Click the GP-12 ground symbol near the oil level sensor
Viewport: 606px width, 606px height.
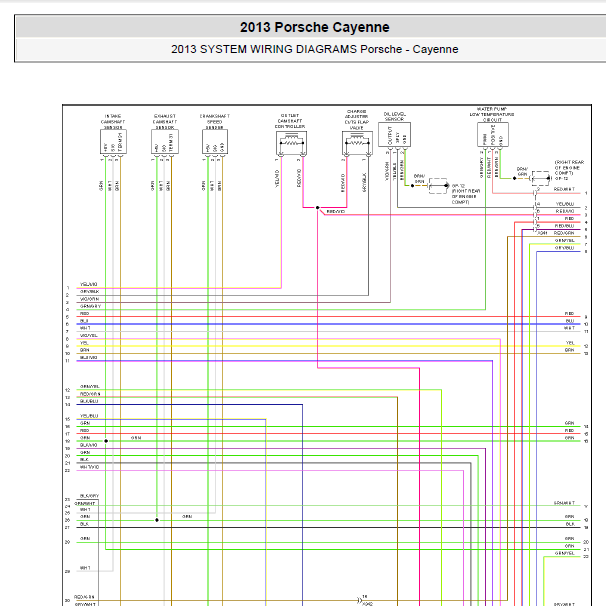click(438, 186)
